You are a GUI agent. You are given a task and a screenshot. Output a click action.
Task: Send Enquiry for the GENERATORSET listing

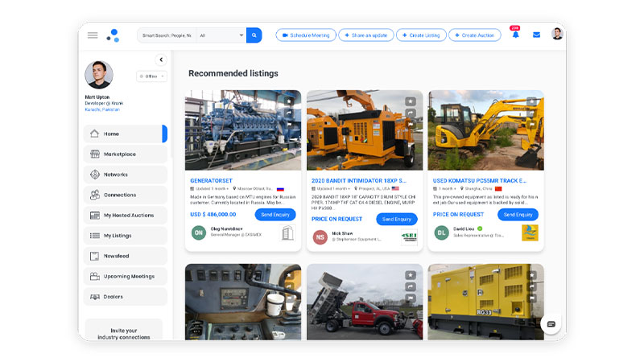point(275,215)
